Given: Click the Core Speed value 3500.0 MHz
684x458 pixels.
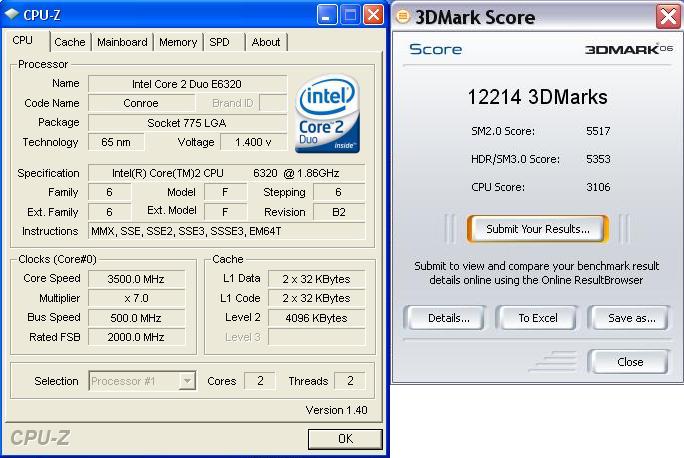Looking at the screenshot, I should click(x=136, y=279).
